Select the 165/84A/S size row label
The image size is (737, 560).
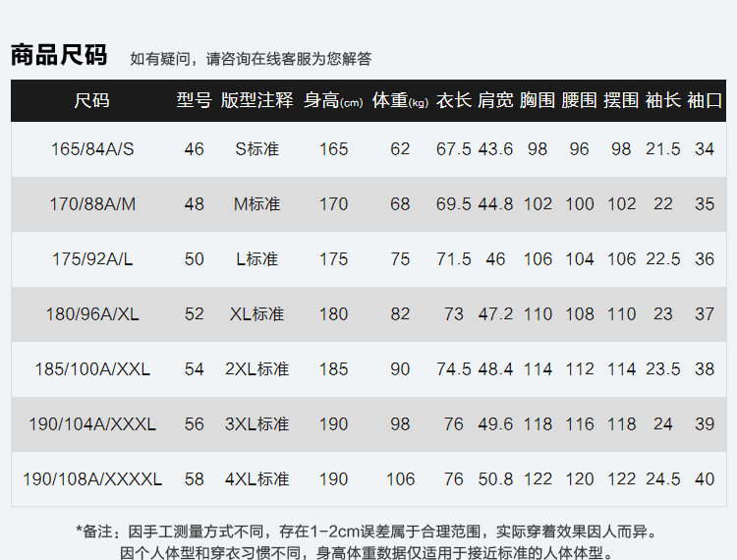[x=92, y=149]
